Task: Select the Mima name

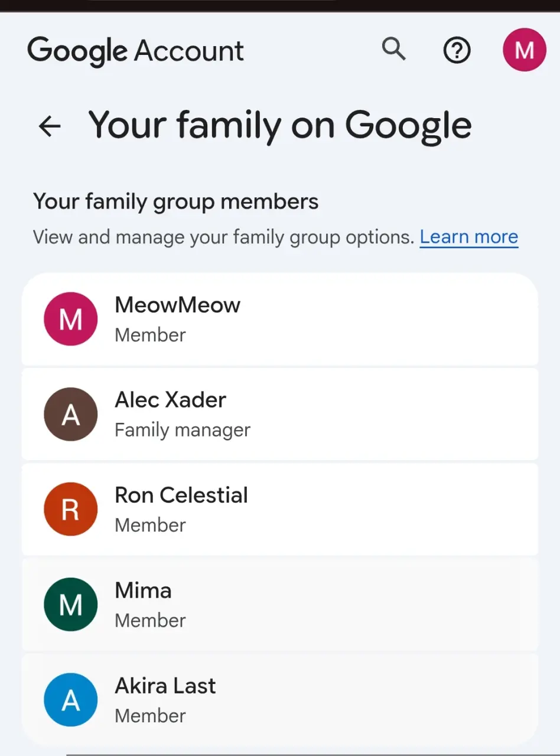Action: coord(143,590)
